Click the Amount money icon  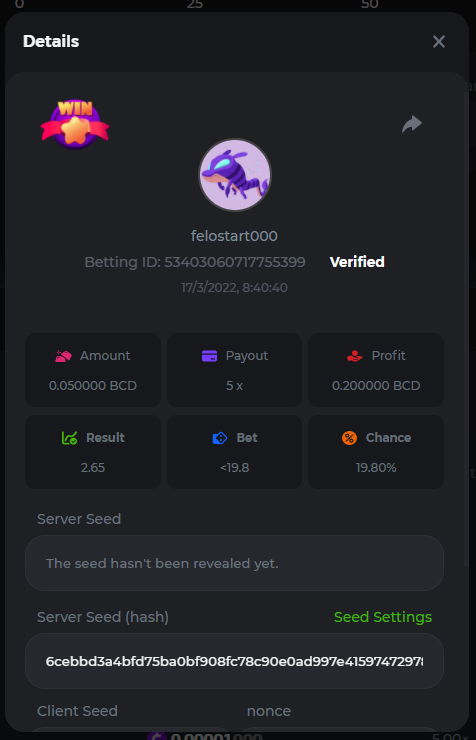tap(63, 356)
